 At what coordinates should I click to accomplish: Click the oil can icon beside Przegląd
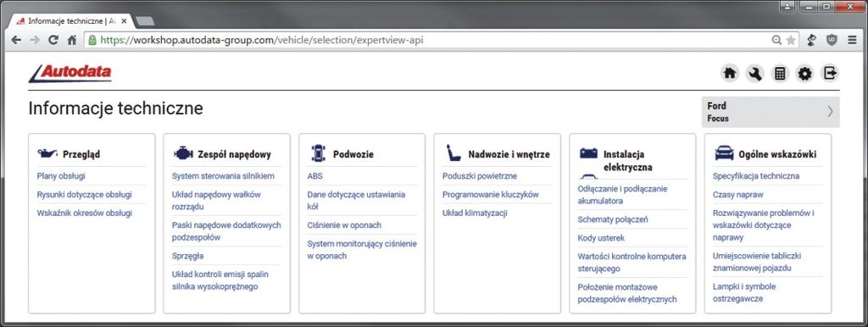47,153
